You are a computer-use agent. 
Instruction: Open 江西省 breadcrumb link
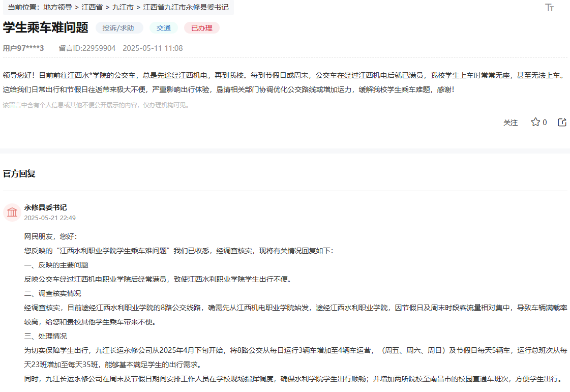92,8
